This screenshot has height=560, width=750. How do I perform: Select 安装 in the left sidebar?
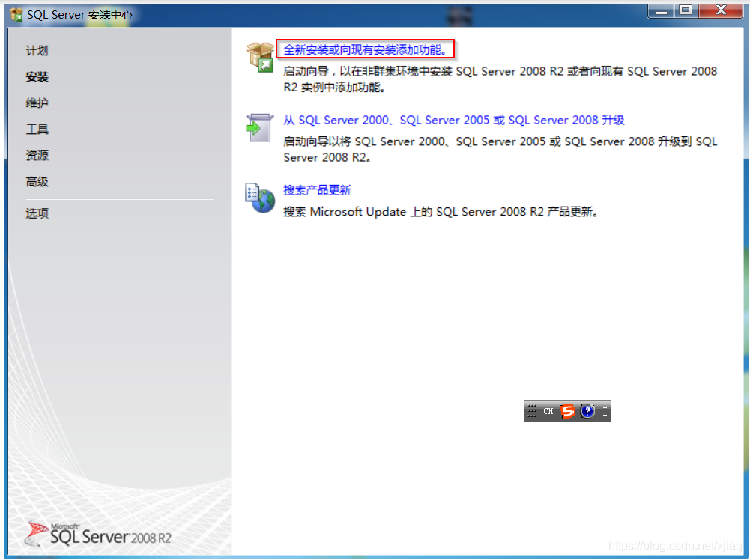37,77
